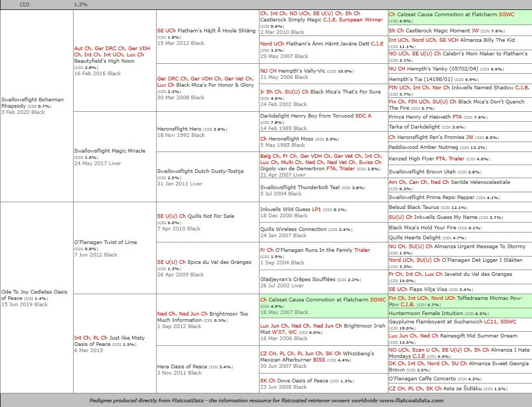The image size is (532, 407).
Task: Click on "Black Mica's Hold Your Fire"
Action: (x=422, y=228)
